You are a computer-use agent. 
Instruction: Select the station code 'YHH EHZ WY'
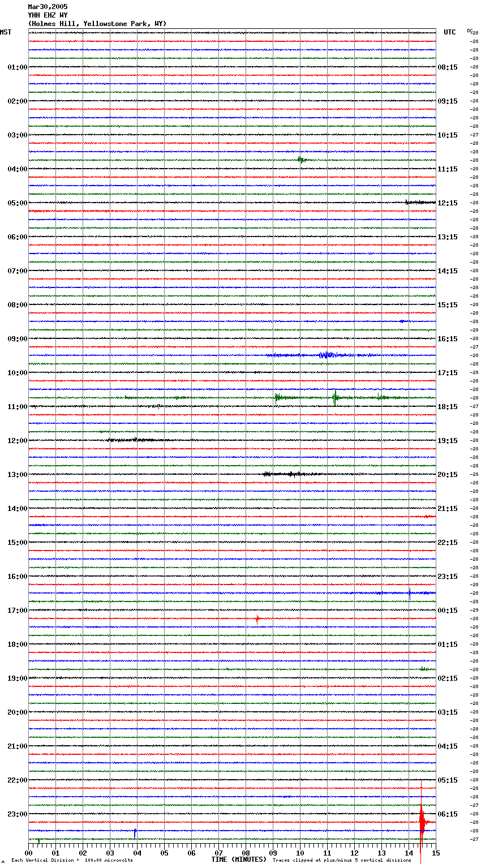[48, 15]
